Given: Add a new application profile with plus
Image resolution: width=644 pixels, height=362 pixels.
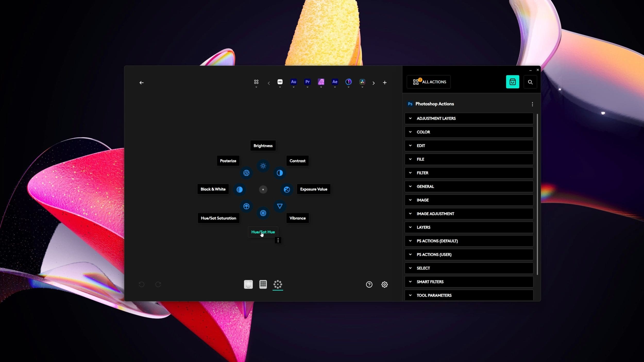Looking at the screenshot, I should click(x=385, y=83).
